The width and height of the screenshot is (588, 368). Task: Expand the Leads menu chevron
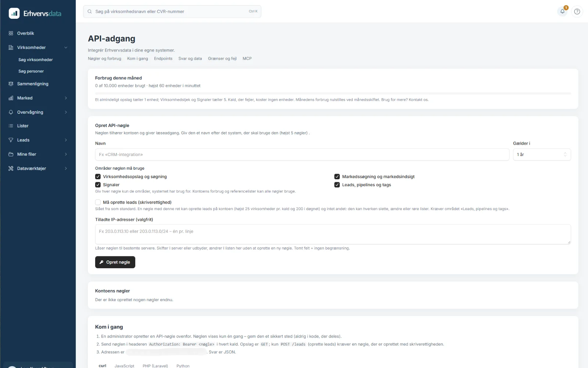click(x=66, y=140)
